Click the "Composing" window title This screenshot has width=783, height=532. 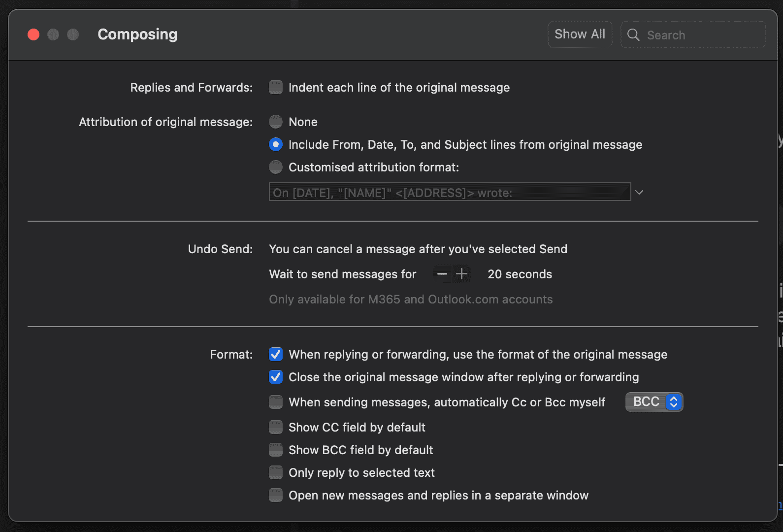point(137,34)
